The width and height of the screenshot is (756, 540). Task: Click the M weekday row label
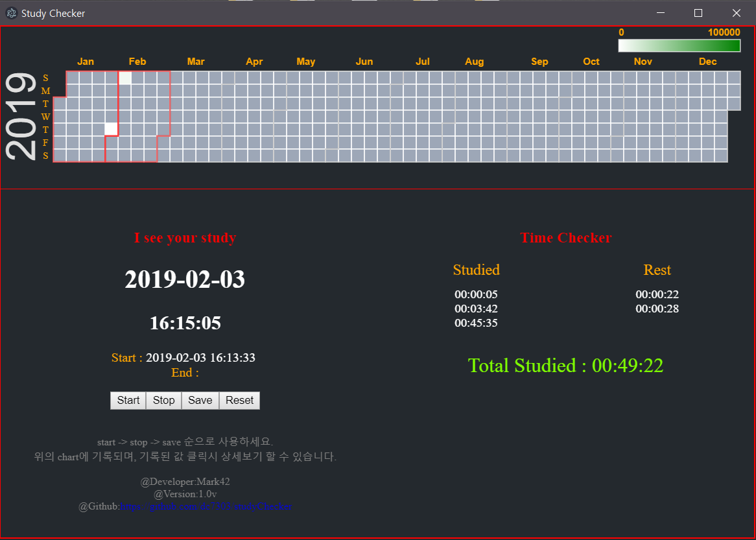45,91
